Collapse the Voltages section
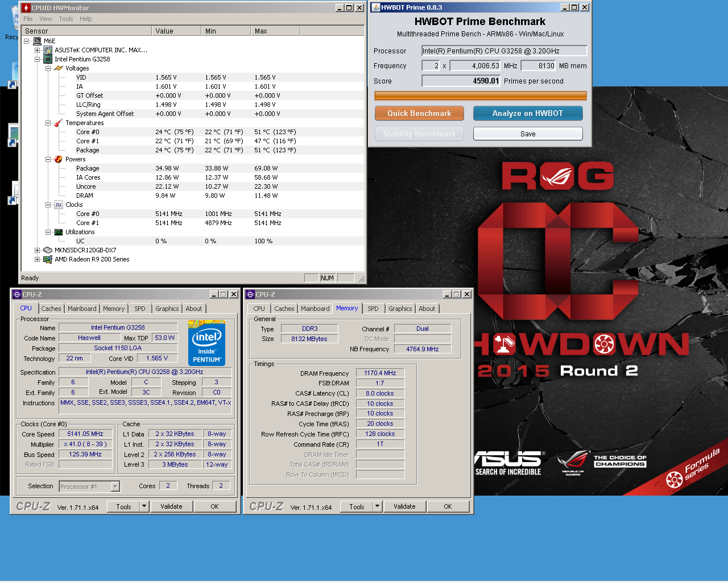This screenshot has width=728, height=582. 48,68
